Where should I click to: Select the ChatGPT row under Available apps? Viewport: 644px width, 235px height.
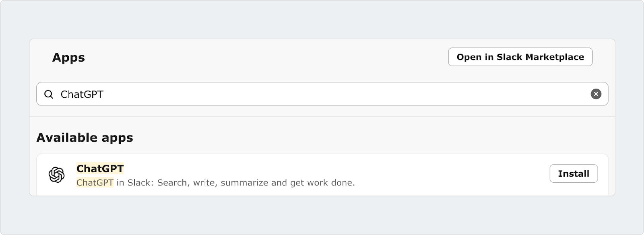(x=282, y=174)
